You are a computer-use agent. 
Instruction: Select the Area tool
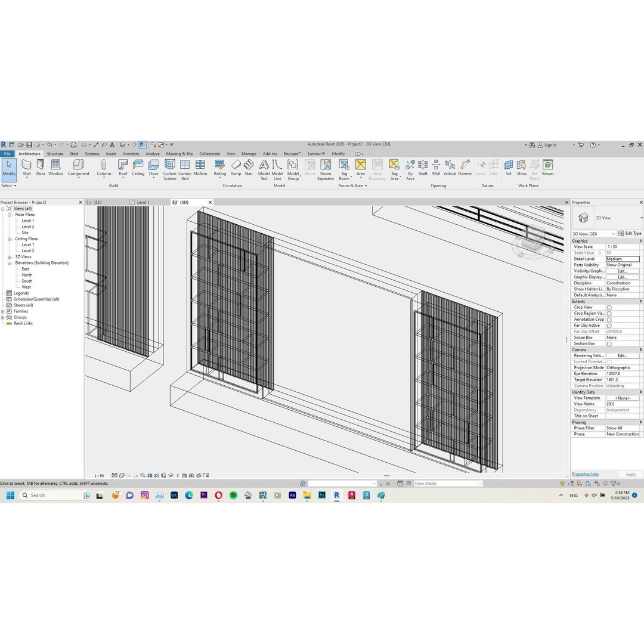[360, 168]
